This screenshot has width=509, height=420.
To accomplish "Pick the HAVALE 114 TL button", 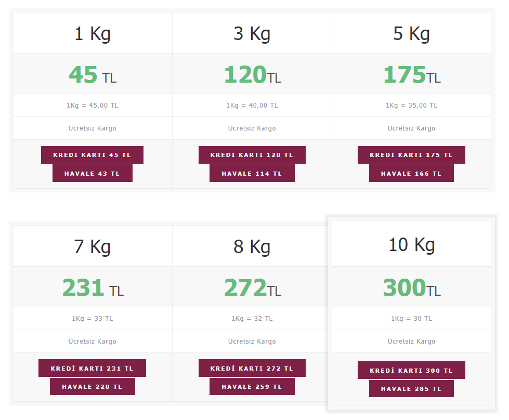I will tap(252, 173).
